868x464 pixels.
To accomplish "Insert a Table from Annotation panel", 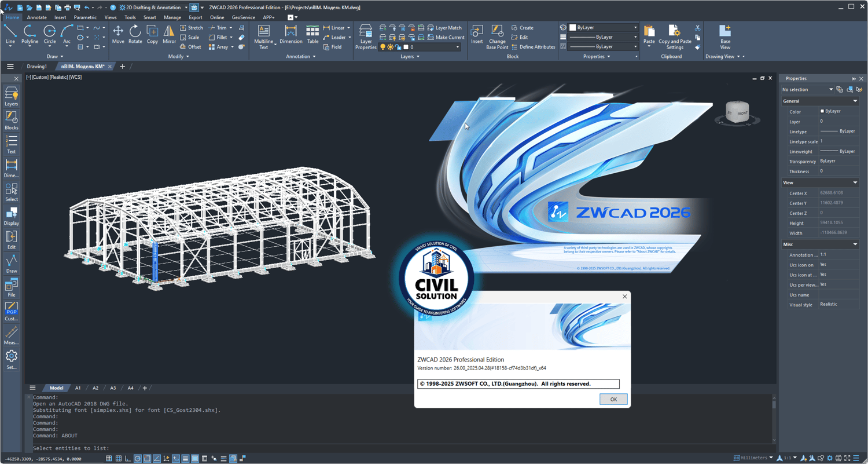I will pos(312,34).
